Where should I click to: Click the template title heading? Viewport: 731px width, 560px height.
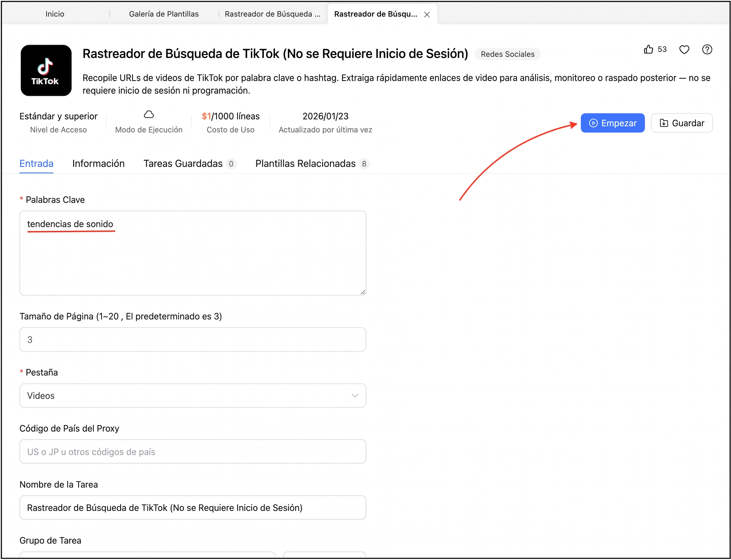point(275,54)
